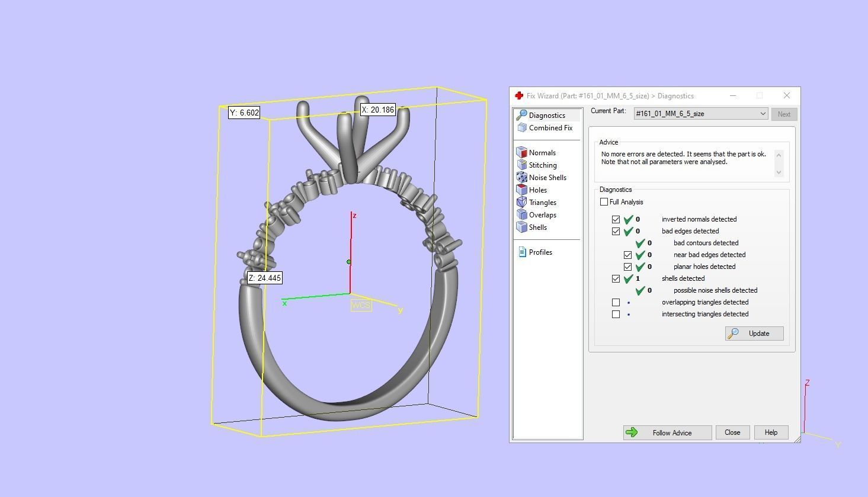Uncheck planar holes detected checkbox
Viewport: 868px width, 497px height.
(628, 267)
